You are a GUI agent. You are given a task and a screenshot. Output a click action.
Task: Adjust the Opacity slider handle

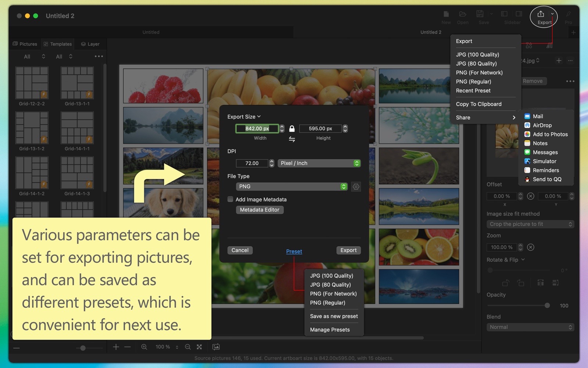(x=547, y=305)
